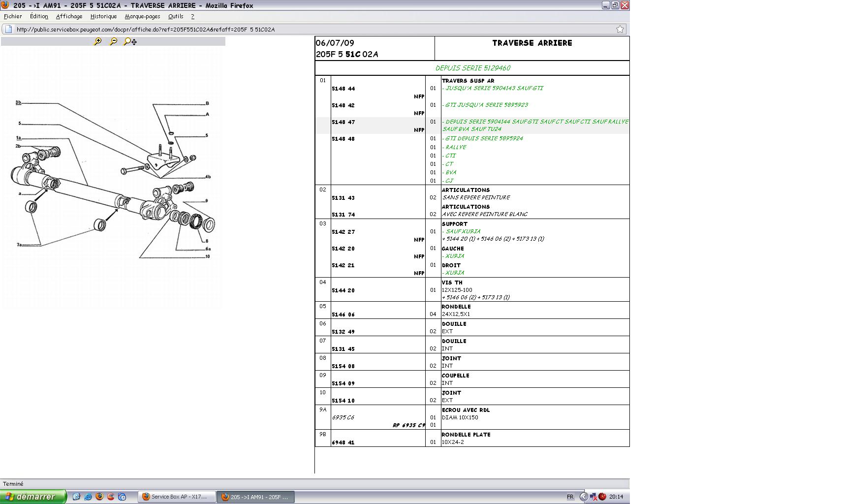Screen dimensions: 842x504
Task: Open the Affichage menu
Action: point(69,16)
